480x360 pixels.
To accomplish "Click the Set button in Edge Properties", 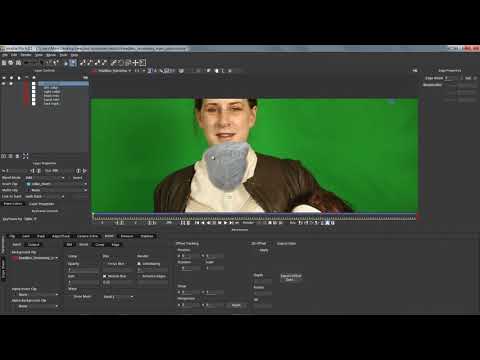I will [468, 78].
